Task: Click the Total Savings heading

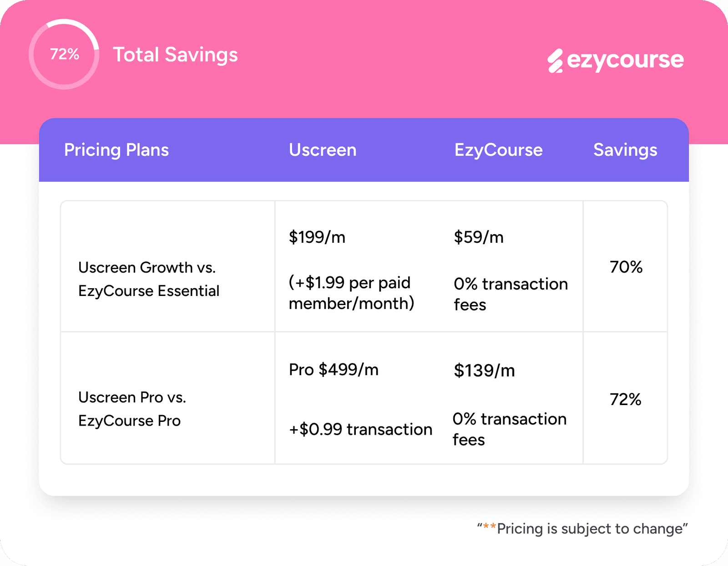Action: point(175,55)
